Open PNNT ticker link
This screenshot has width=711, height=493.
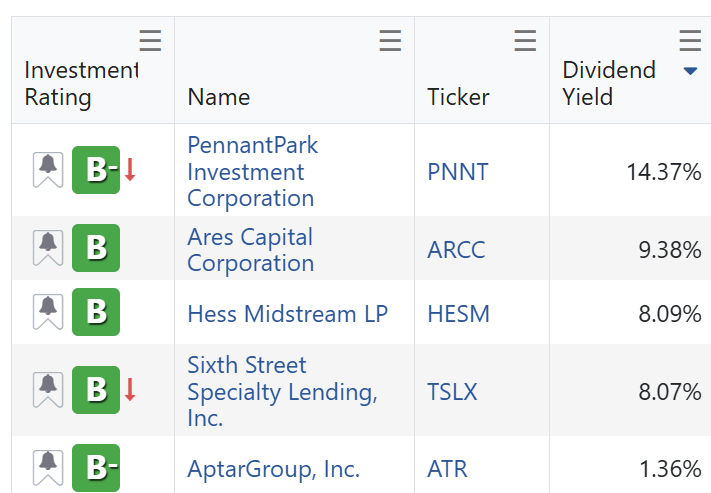458,172
